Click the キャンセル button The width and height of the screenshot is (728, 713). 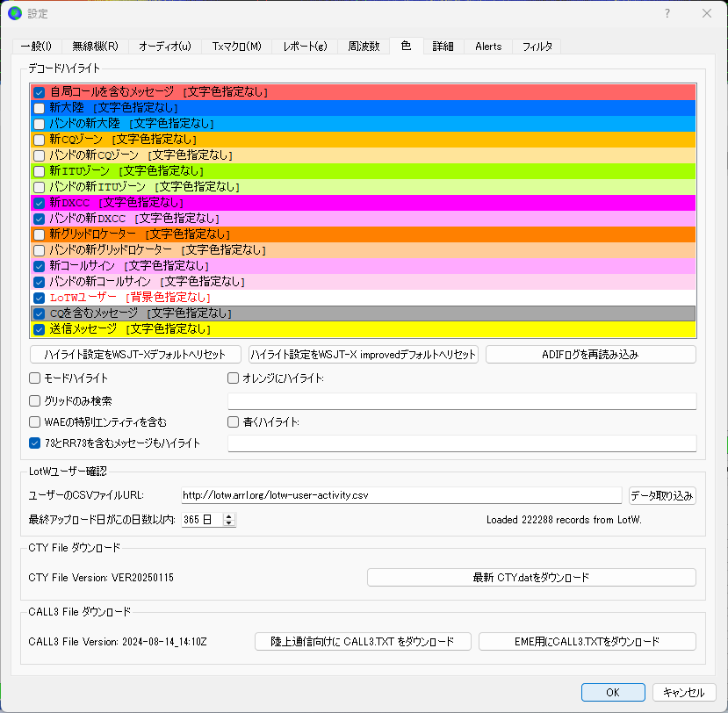684,693
